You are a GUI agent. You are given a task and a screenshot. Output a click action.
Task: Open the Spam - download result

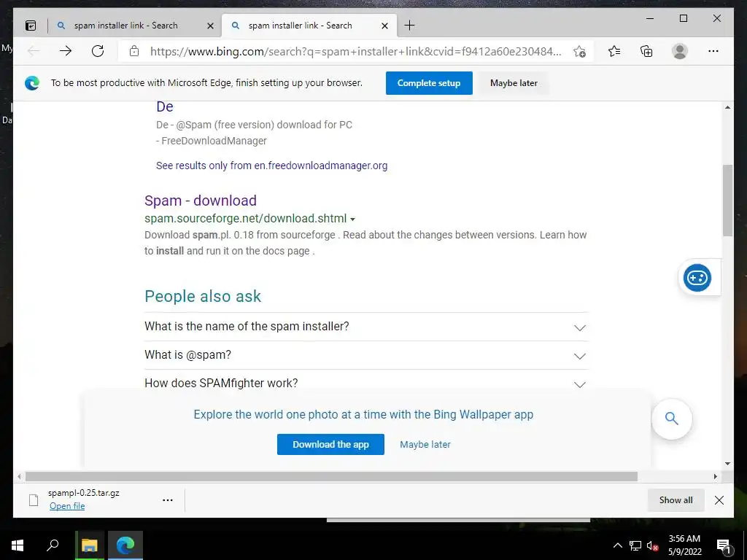[x=201, y=201]
